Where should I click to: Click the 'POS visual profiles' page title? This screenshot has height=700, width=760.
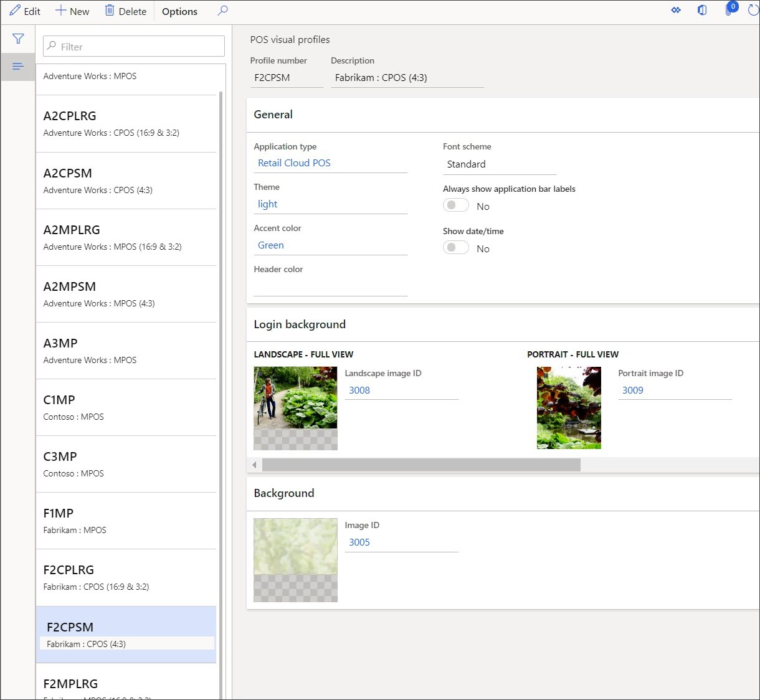290,40
